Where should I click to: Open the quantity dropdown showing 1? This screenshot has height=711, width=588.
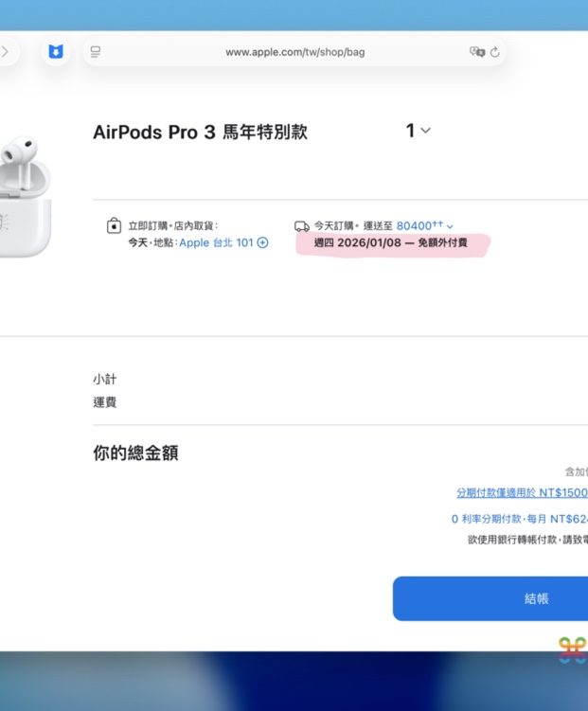418,131
